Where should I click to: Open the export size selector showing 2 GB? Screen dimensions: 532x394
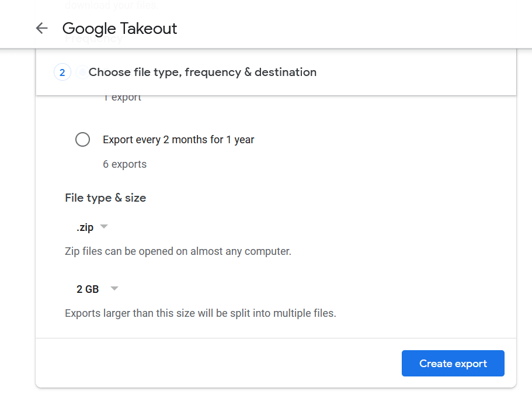coord(96,288)
